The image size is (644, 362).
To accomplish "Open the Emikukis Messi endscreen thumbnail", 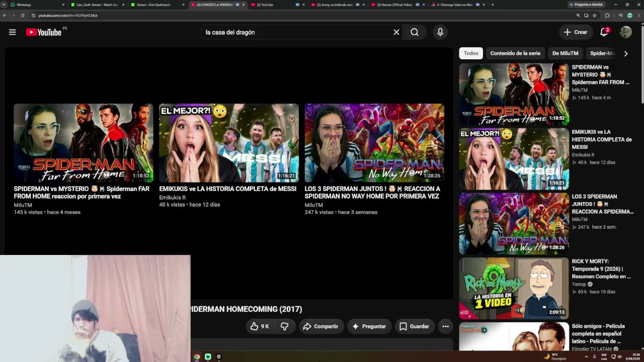I will point(229,143).
